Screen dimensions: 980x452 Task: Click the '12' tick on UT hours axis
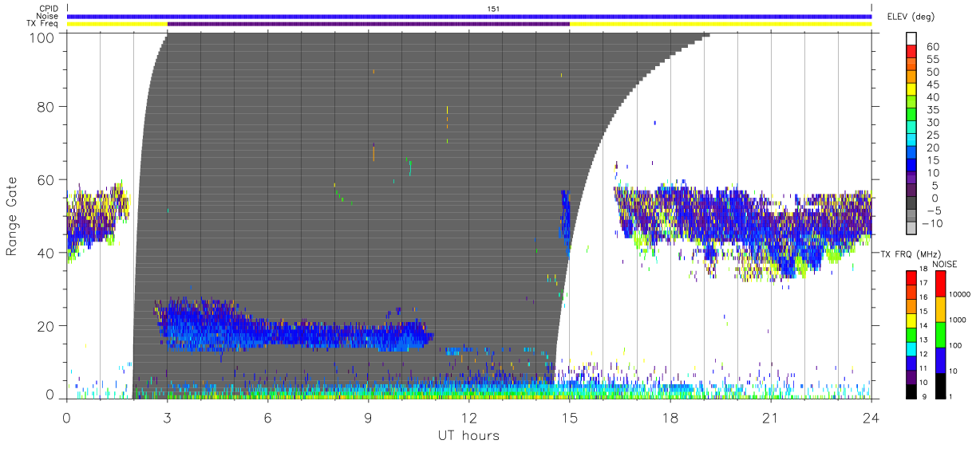(469, 418)
